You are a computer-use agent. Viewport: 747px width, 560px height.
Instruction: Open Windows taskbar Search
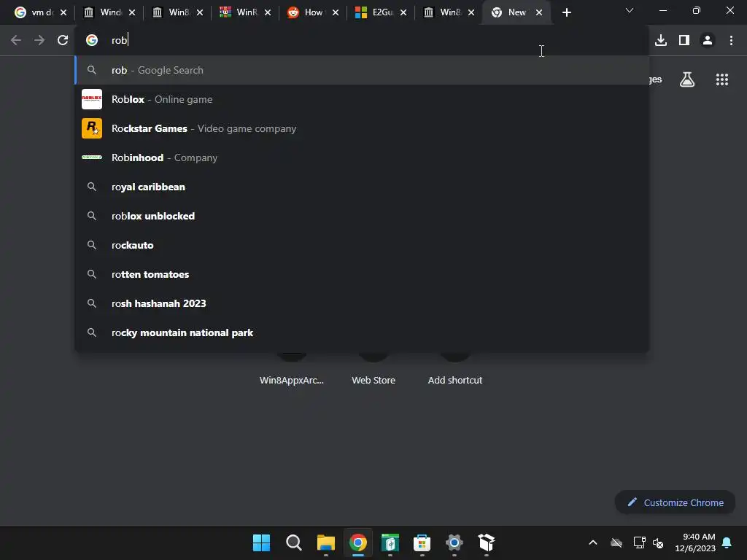(x=293, y=542)
